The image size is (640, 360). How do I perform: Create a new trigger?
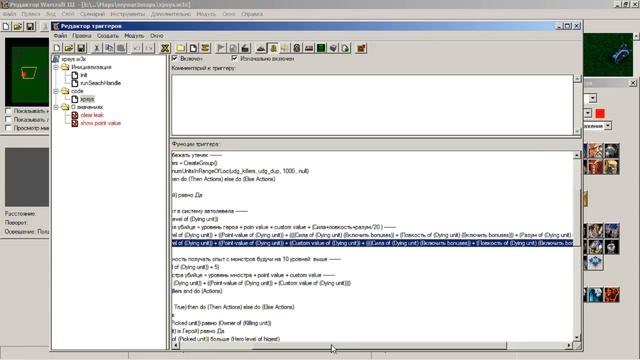(193, 48)
